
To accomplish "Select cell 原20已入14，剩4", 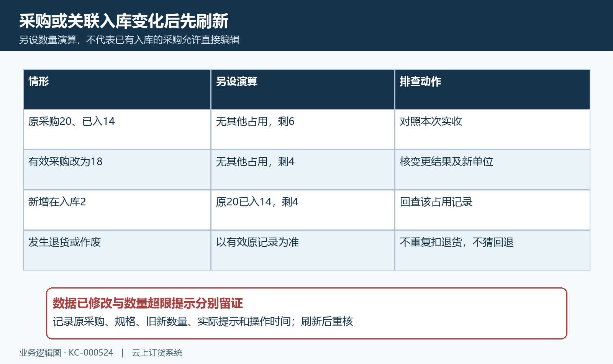I will (303, 210).
